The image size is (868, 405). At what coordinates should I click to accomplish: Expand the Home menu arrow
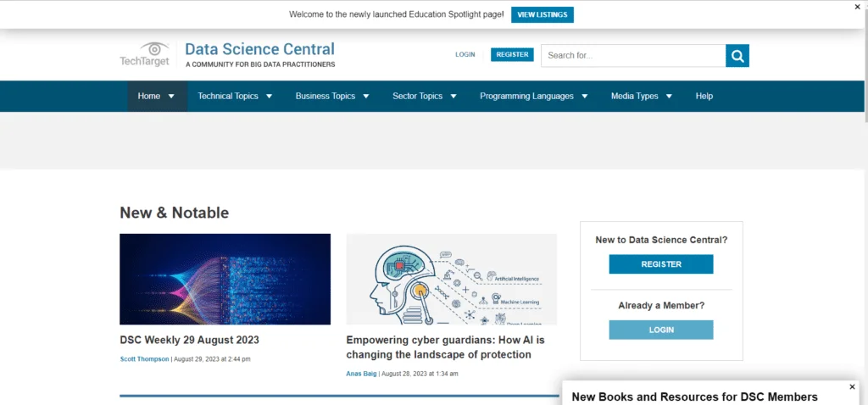click(x=171, y=97)
